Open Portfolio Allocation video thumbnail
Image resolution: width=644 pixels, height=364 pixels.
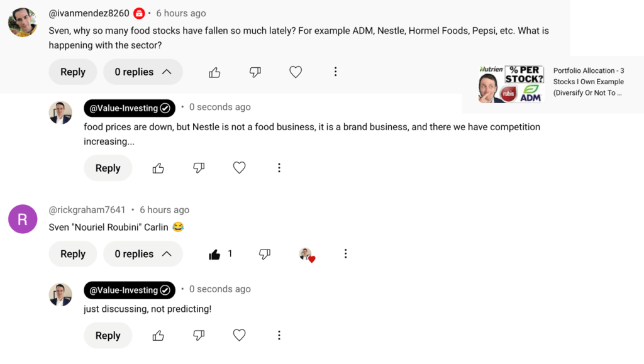tap(511, 84)
